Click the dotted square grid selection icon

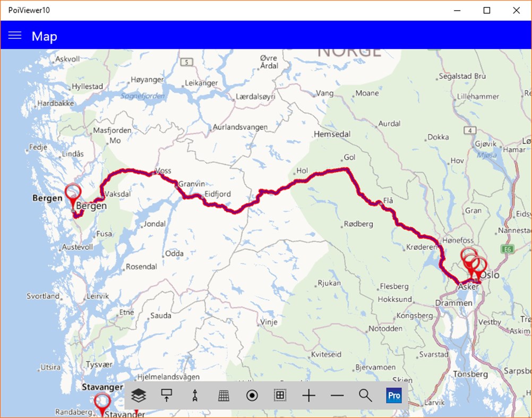(x=280, y=395)
